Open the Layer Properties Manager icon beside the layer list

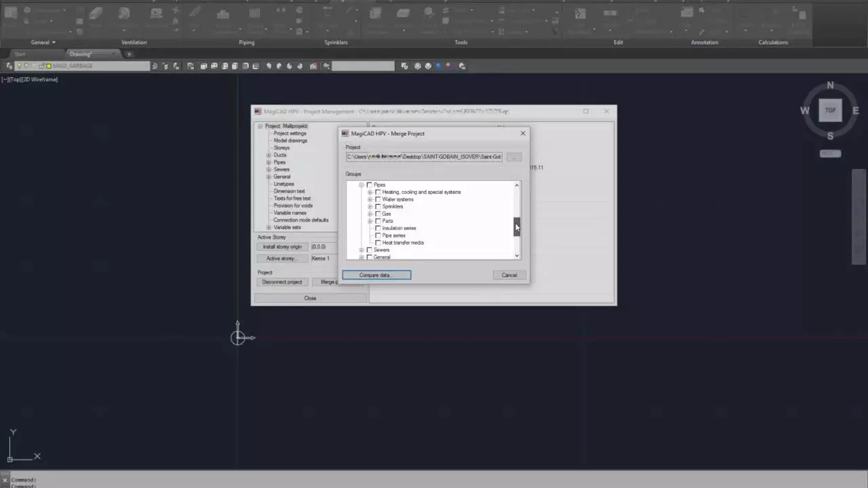click(9, 66)
